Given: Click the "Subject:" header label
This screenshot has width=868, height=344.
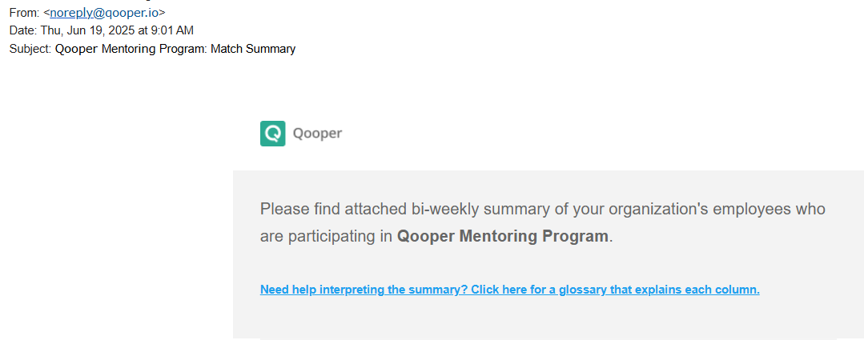Looking at the screenshot, I should click(30, 49).
